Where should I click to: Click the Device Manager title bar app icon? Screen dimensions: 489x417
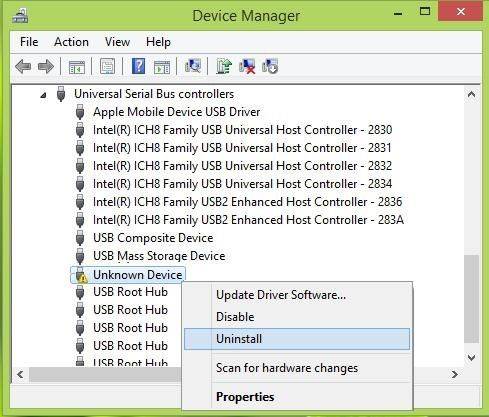[20, 16]
